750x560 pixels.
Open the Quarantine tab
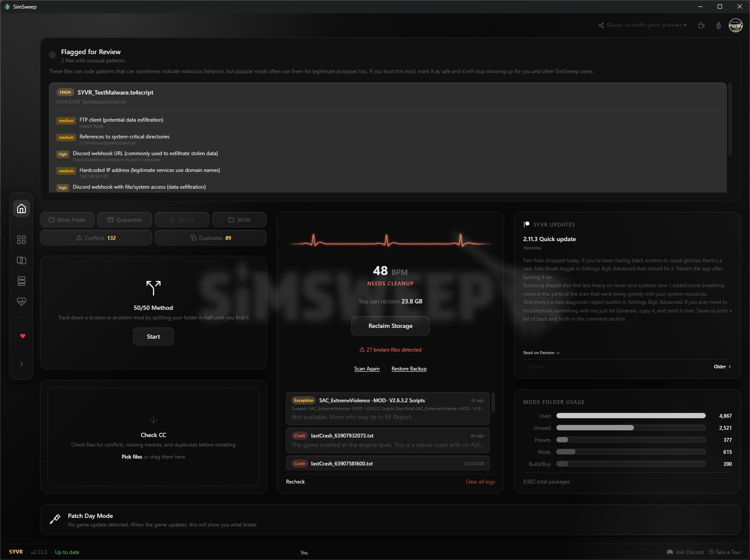[x=125, y=220]
